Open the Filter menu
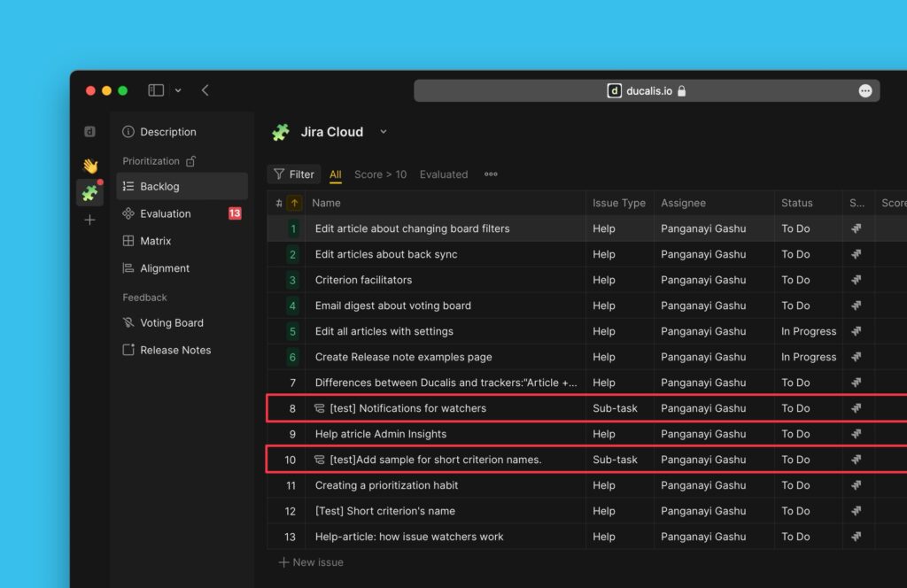The height and width of the screenshot is (588, 907). point(294,174)
